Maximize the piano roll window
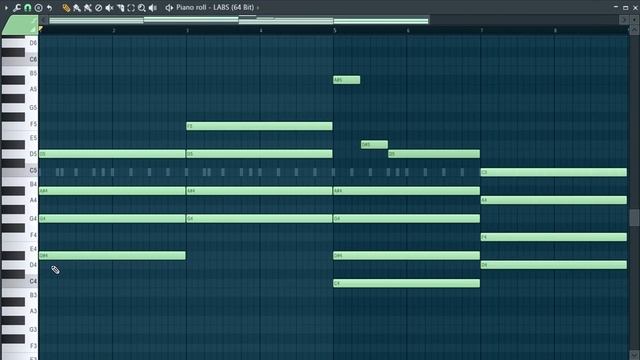The image size is (640, 360). [625, 7]
